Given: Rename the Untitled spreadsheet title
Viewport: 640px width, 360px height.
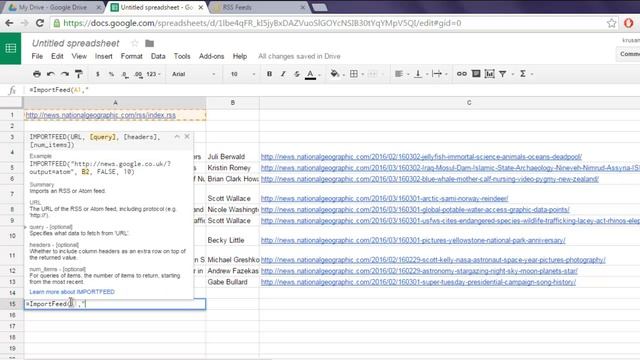Looking at the screenshot, I should 76,43.
